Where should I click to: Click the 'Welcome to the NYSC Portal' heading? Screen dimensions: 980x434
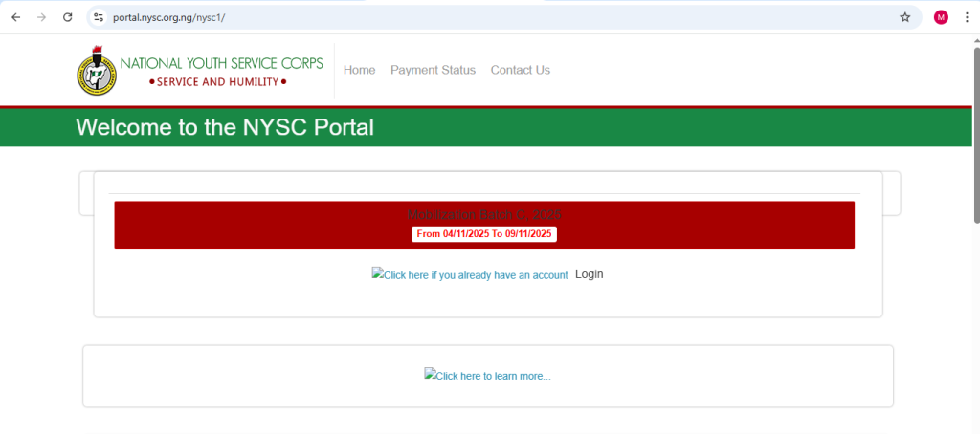click(225, 127)
